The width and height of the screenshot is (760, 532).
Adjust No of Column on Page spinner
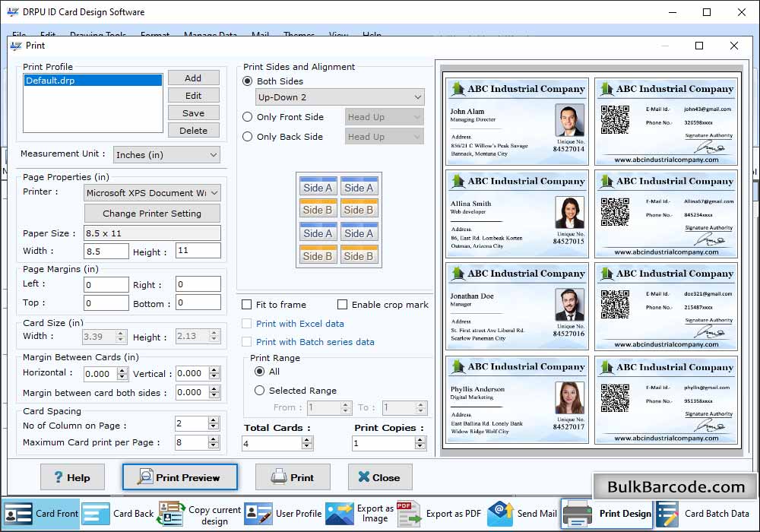tap(214, 423)
